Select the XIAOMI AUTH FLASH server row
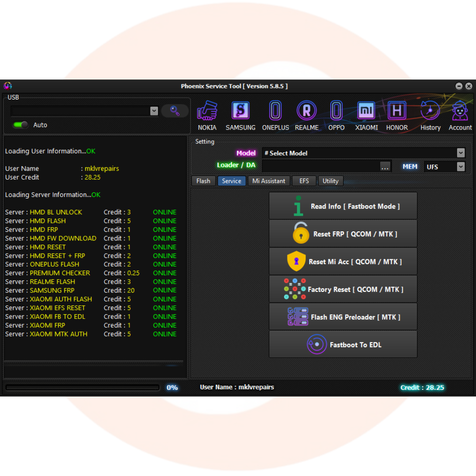The width and height of the screenshot is (476, 476). pyautogui.click(x=91, y=299)
